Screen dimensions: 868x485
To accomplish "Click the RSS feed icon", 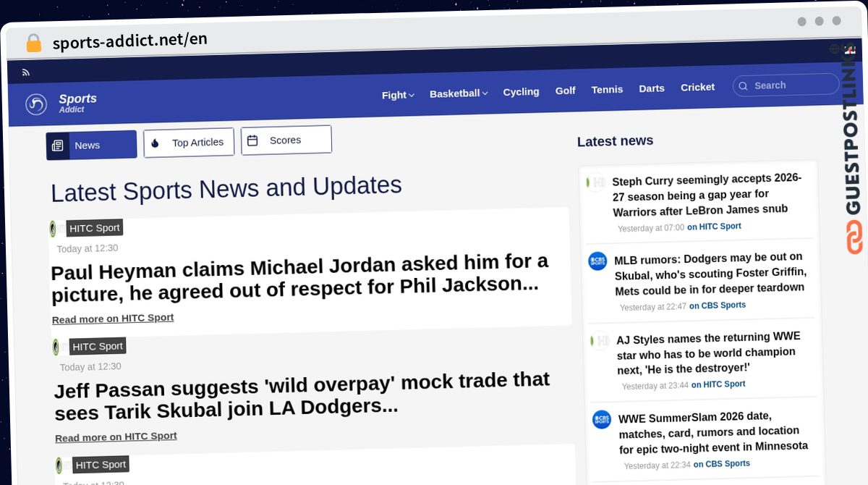I will tap(26, 72).
